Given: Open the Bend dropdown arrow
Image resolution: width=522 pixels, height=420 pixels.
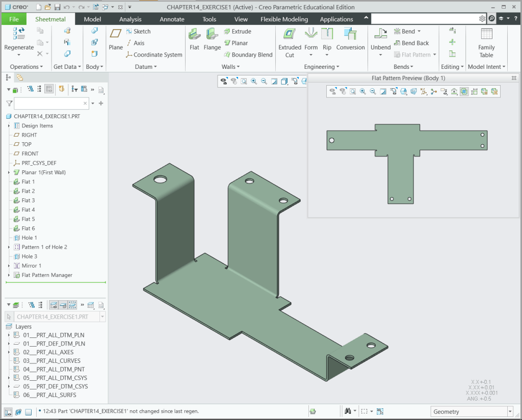Looking at the screenshot, I should pyautogui.click(x=419, y=31).
